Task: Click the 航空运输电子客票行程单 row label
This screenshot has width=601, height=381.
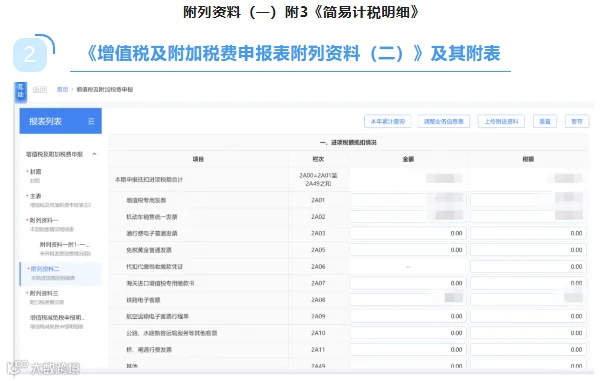Action: tap(158, 316)
